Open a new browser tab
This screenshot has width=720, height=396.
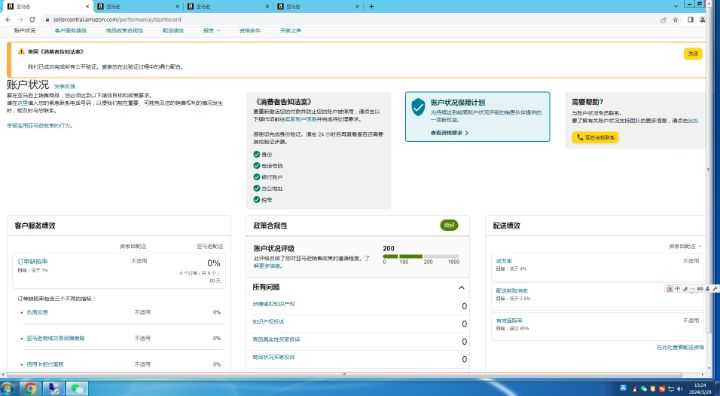371,6
